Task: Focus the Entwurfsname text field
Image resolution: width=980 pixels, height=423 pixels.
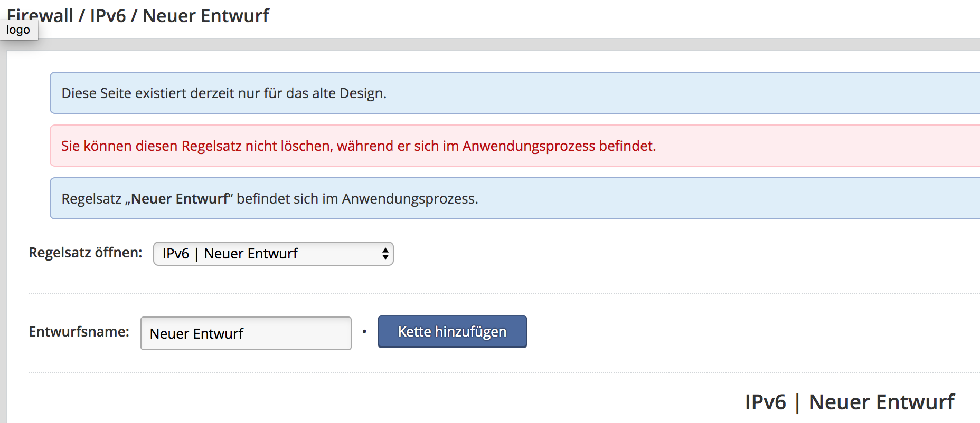Action: pos(246,333)
